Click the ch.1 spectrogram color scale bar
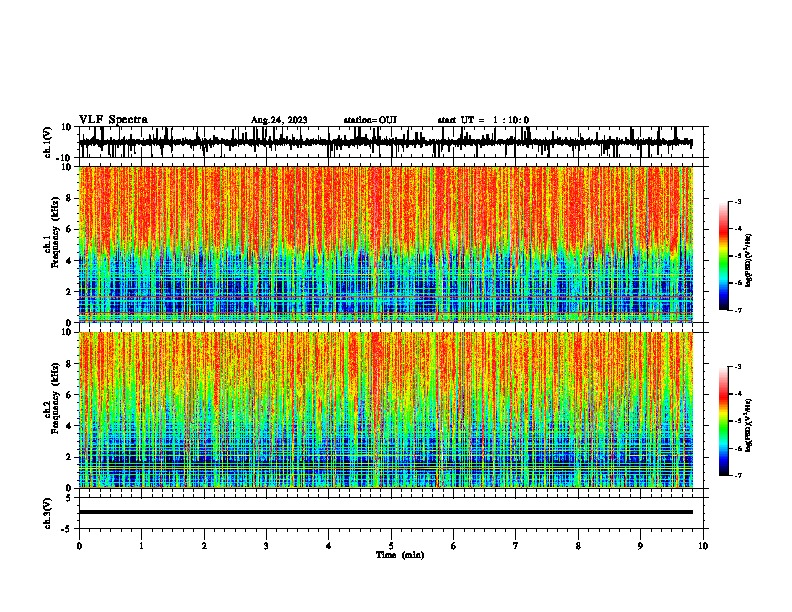This screenshot has height=612, width=792. (724, 256)
